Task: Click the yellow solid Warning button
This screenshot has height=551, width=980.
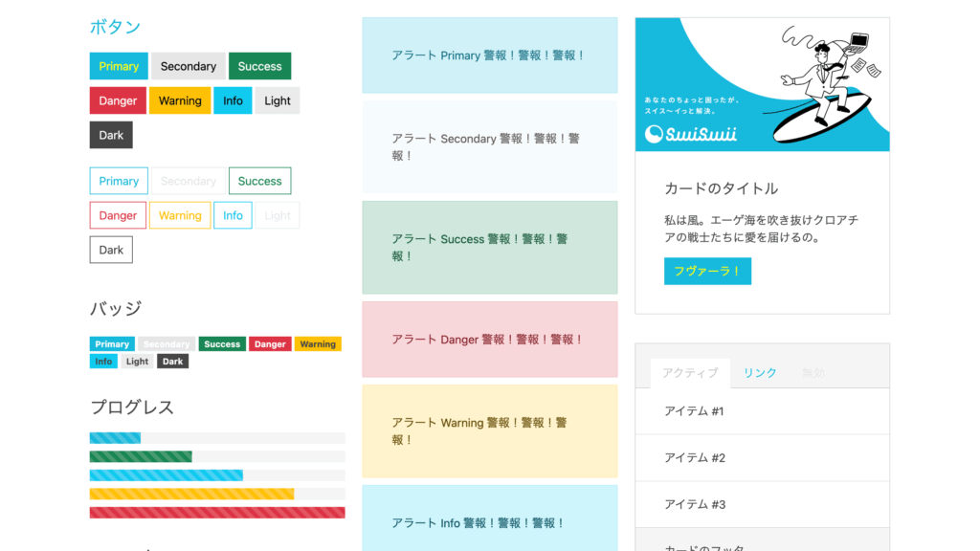Action: click(x=180, y=100)
